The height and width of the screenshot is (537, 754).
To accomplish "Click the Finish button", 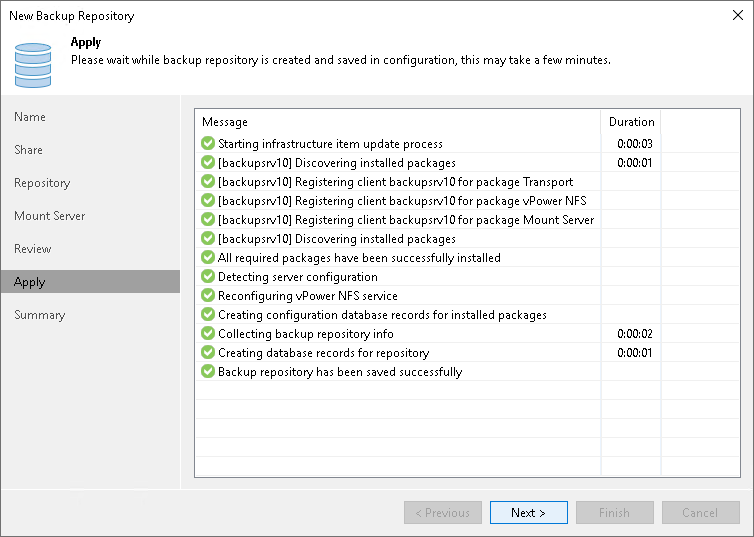I will [x=615, y=512].
